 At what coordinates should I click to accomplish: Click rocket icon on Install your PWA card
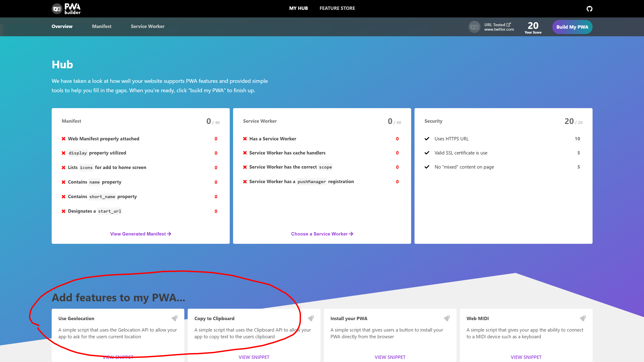click(447, 318)
